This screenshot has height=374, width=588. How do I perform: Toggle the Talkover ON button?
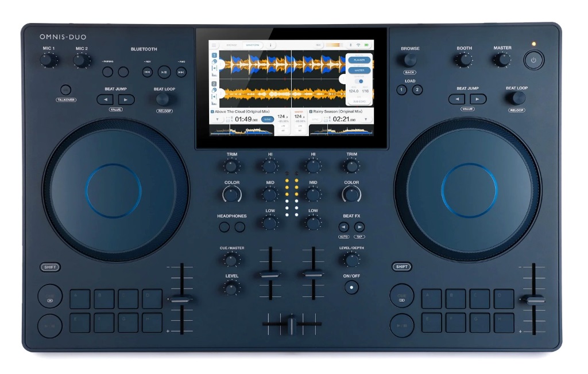point(66,89)
